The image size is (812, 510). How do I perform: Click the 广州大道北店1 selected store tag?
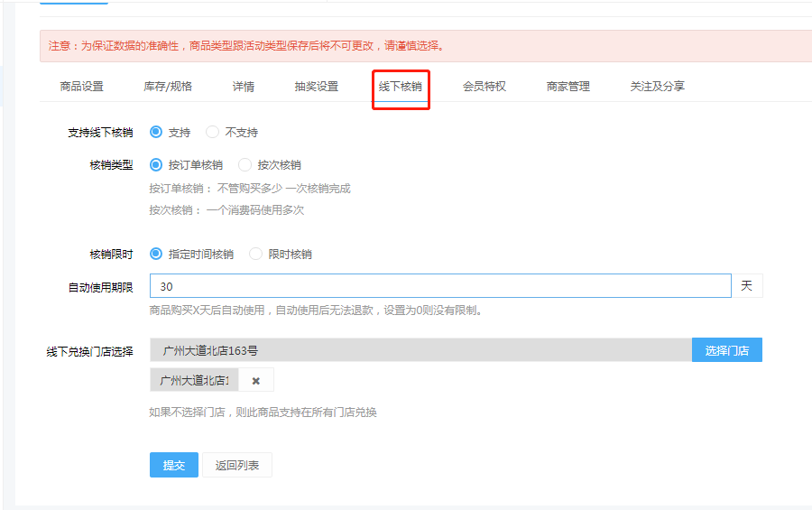point(194,380)
